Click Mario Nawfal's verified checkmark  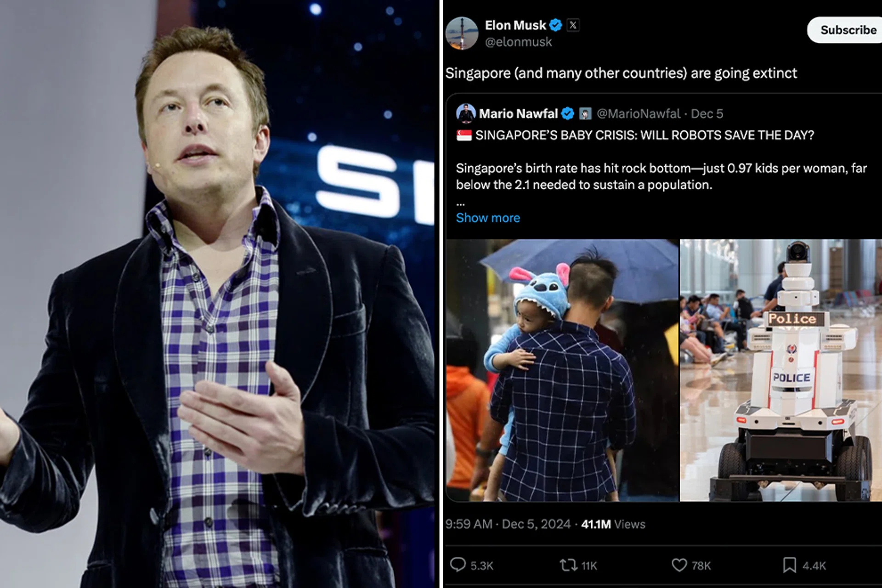coord(568,113)
